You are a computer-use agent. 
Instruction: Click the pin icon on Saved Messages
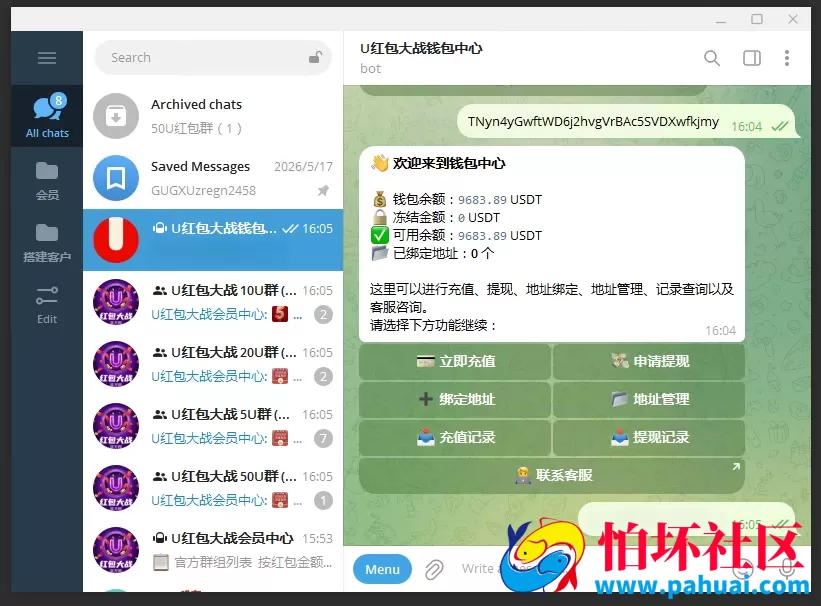[323, 191]
